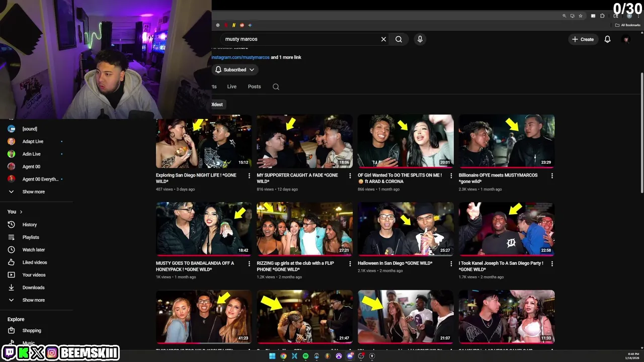Play the 11:33 video thumbnail
Image resolution: width=644 pixels, height=362 pixels.
[x=507, y=317]
